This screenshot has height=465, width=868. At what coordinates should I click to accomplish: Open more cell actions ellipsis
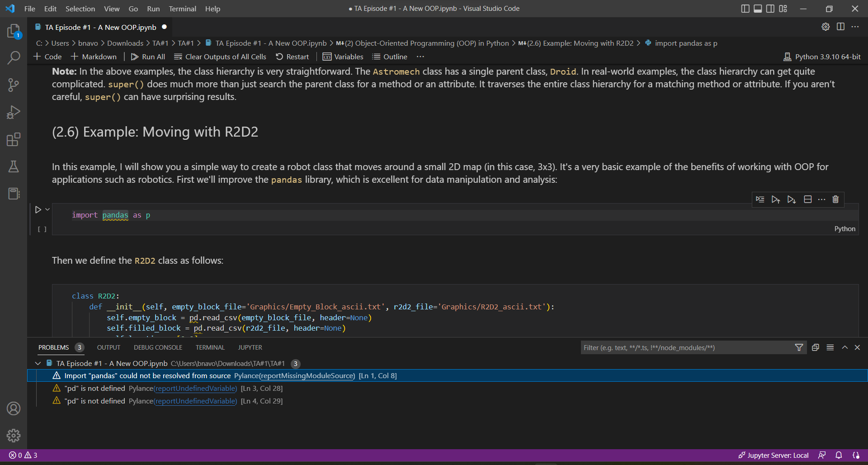(x=822, y=199)
